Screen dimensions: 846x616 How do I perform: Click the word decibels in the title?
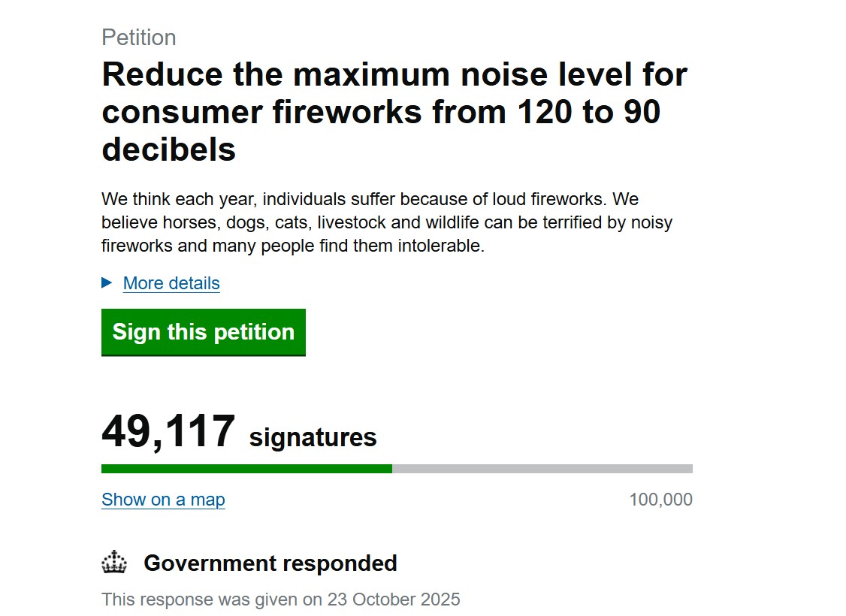pos(168,149)
